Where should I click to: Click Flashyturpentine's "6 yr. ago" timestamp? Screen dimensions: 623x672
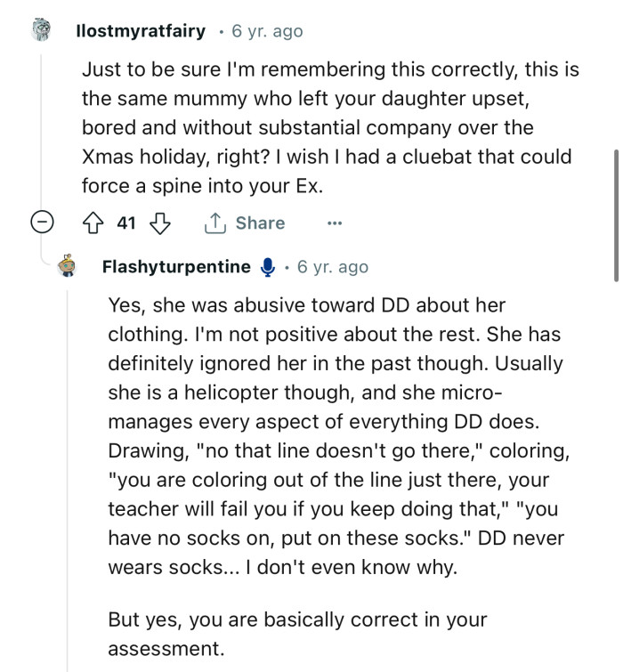[x=332, y=267]
